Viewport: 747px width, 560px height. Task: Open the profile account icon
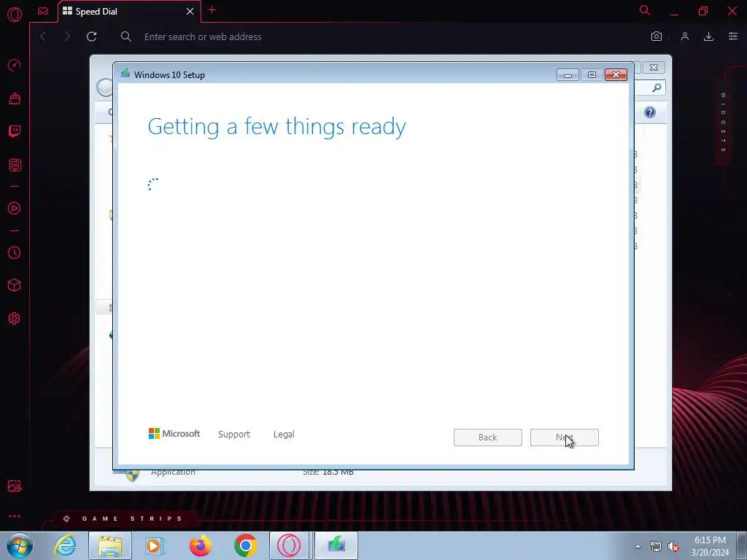(x=685, y=36)
